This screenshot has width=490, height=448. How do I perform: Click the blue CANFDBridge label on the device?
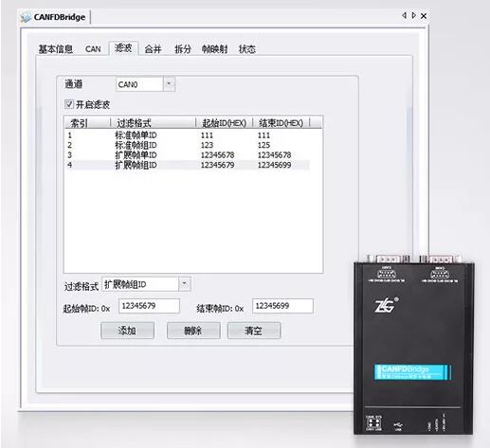412,372
